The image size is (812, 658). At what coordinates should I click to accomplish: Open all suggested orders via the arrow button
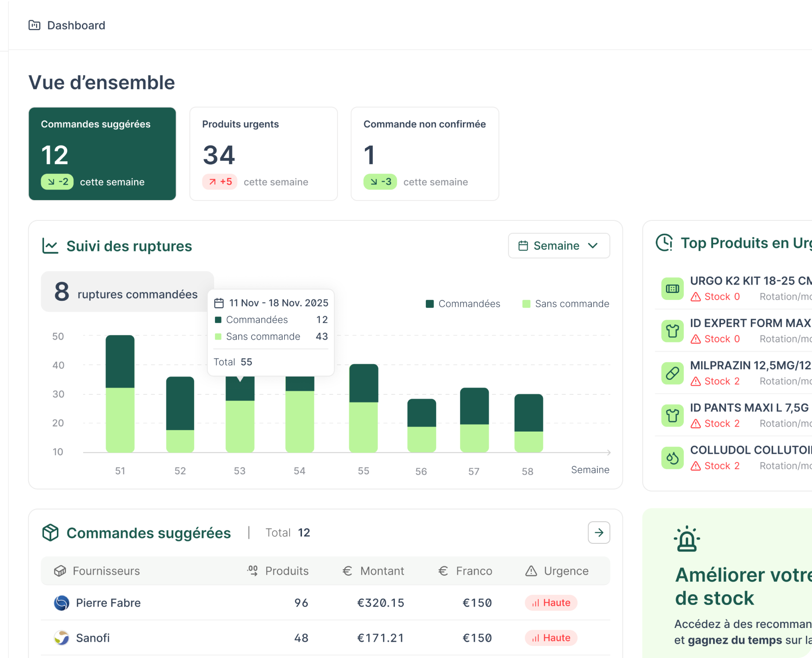(599, 532)
